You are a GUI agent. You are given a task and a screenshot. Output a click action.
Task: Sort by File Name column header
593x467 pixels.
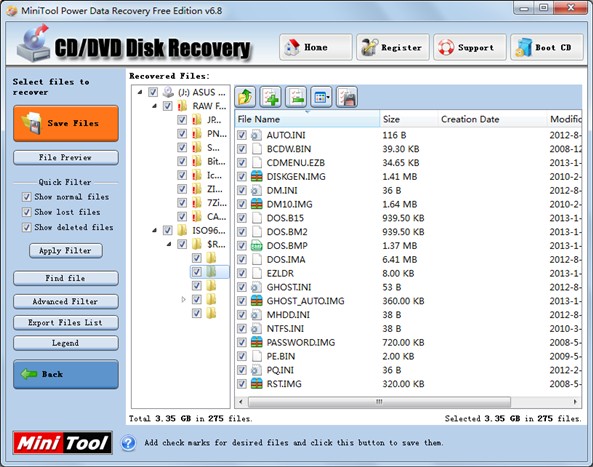coord(307,119)
